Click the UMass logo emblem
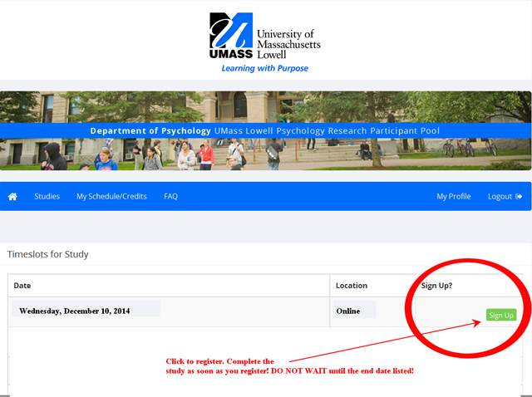This screenshot has height=397, width=532. (x=230, y=36)
